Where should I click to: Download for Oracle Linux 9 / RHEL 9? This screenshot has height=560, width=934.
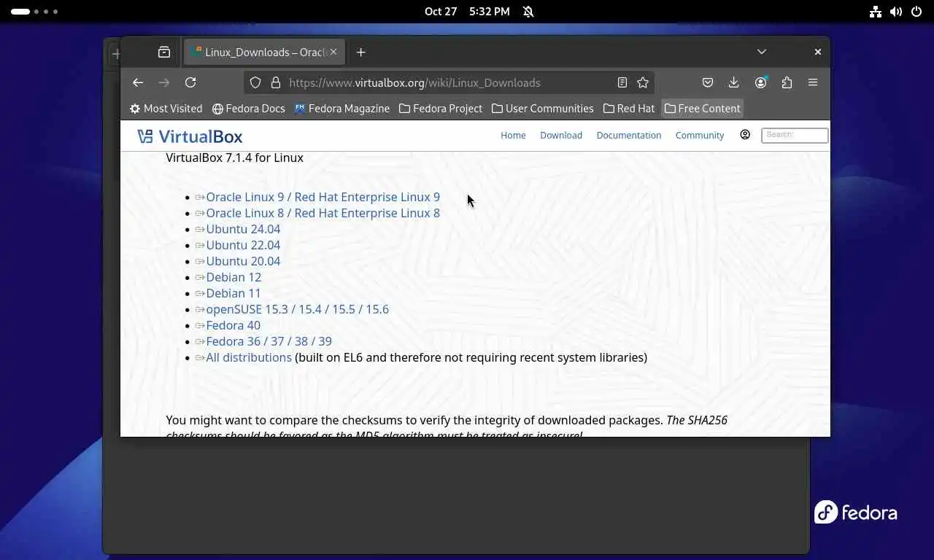tap(323, 197)
